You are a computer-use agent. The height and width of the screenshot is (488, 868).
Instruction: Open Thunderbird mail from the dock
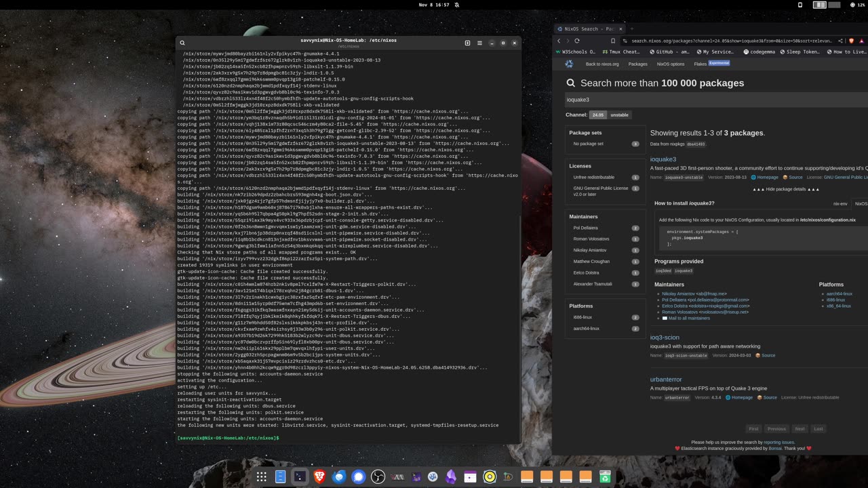point(339,477)
